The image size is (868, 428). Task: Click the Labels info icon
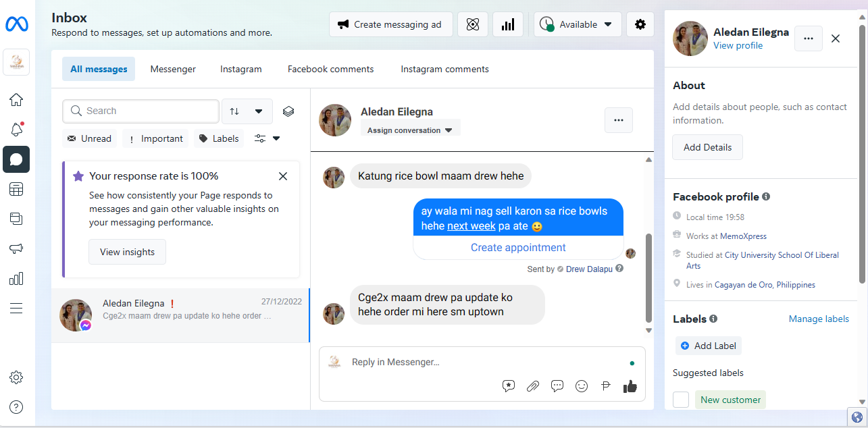click(713, 319)
